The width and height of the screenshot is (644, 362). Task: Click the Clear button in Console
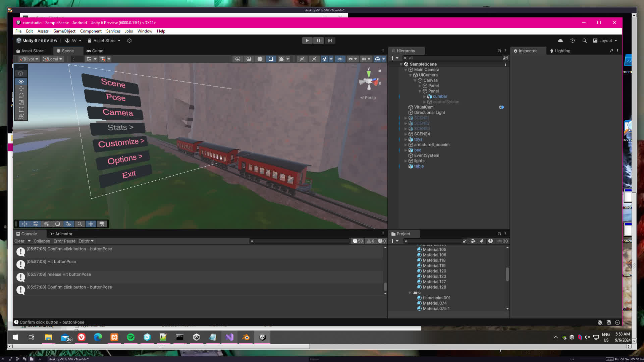click(x=19, y=241)
